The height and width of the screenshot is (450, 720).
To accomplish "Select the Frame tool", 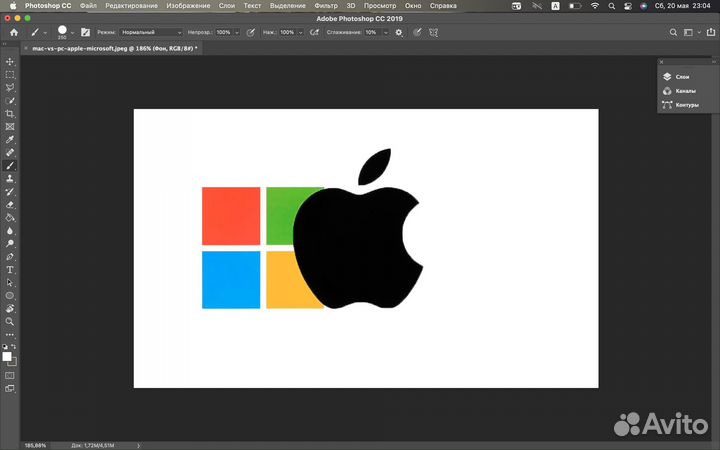I will 10,126.
